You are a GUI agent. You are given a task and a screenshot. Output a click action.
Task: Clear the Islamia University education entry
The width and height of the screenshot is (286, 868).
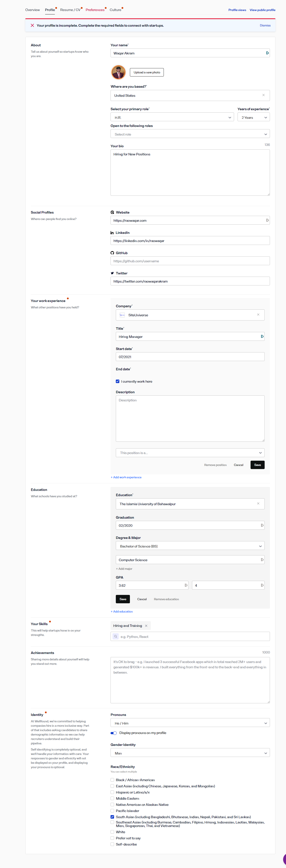click(258, 504)
